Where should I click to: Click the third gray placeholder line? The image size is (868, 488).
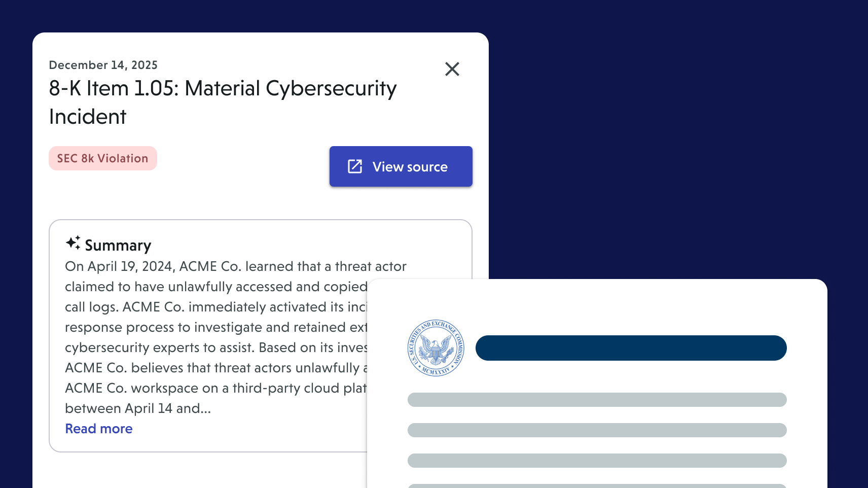(597, 461)
